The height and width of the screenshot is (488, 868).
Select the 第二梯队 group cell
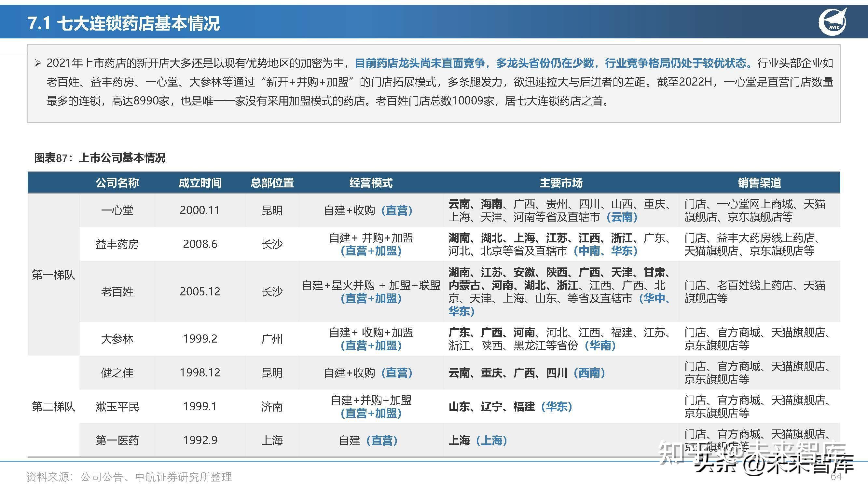coord(53,406)
